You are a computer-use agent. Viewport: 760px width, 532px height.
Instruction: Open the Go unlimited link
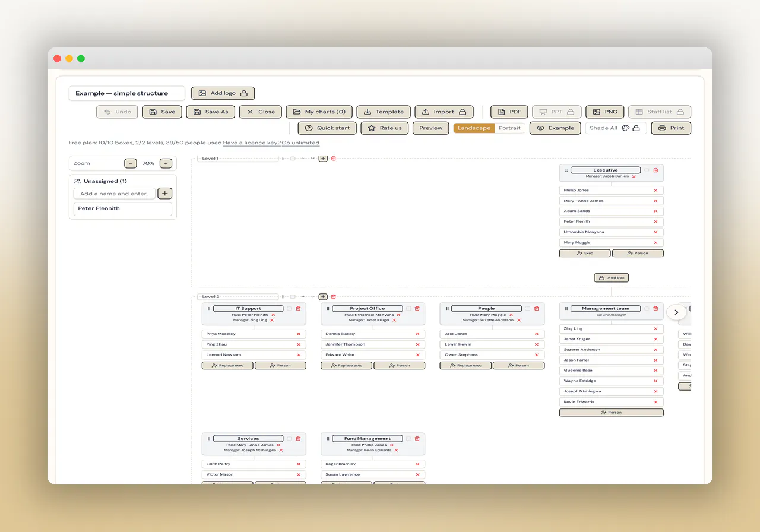pos(300,142)
